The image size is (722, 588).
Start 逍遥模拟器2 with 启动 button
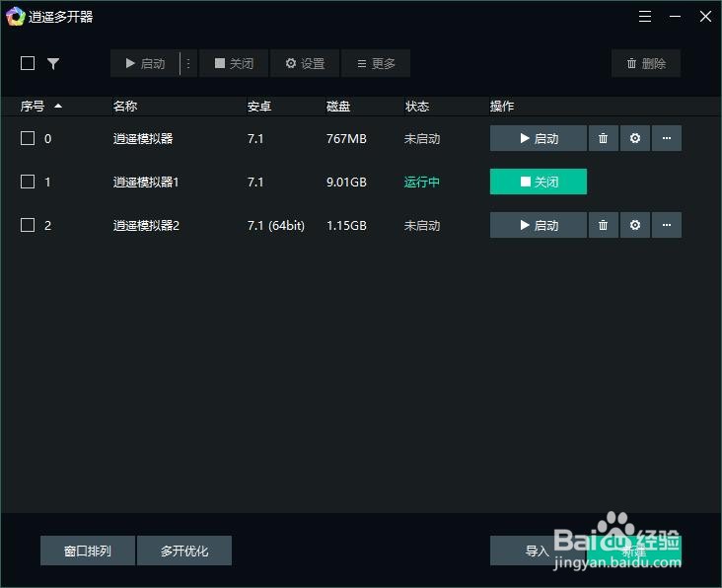[539, 225]
